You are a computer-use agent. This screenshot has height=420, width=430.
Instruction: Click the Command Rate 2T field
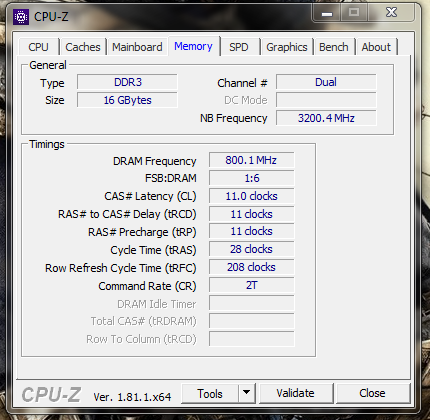pos(252,285)
